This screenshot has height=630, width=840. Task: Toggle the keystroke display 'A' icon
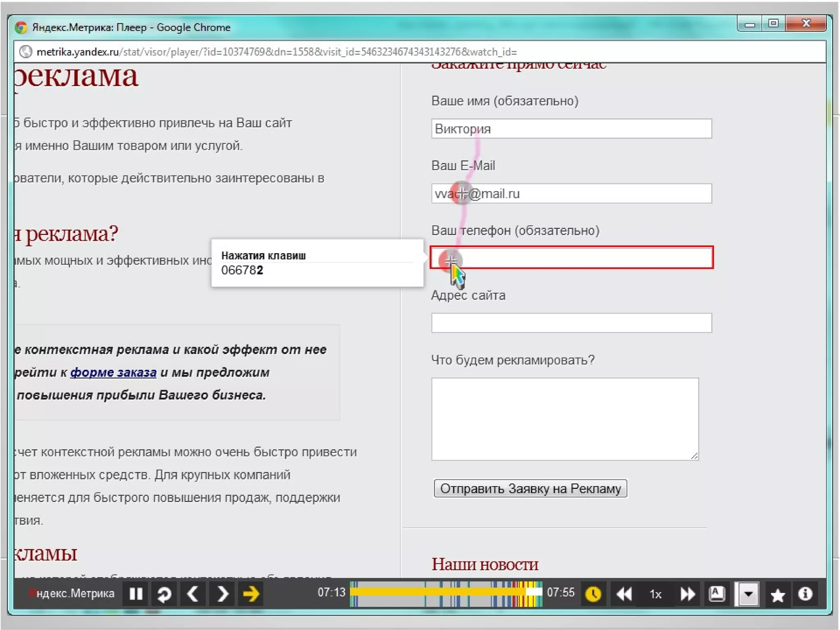point(717,593)
